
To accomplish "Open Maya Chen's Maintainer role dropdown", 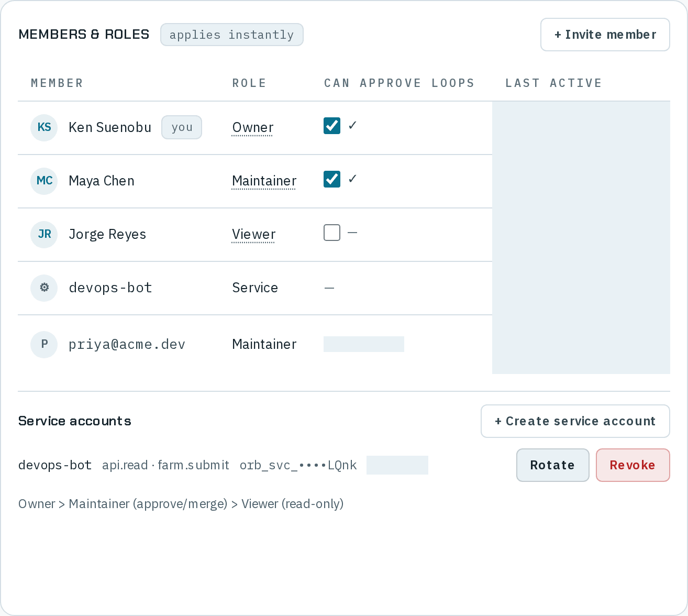I will (x=264, y=181).
